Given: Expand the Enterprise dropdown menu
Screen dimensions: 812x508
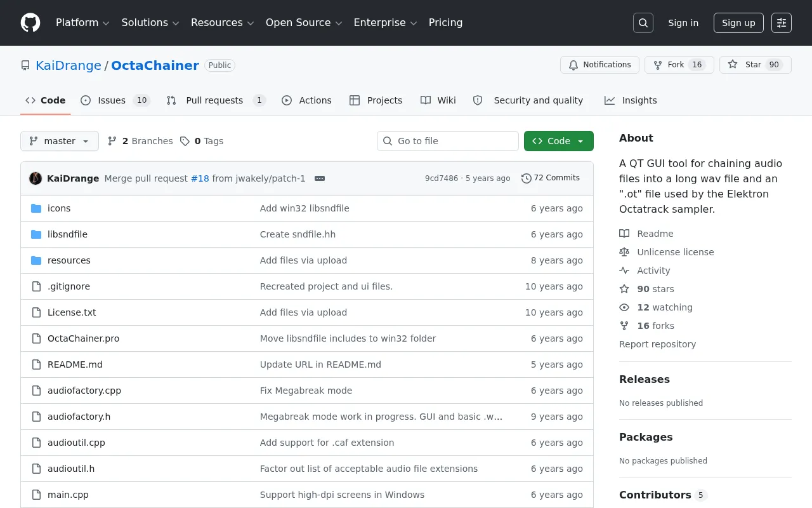Looking at the screenshot, I should (385, 23).
